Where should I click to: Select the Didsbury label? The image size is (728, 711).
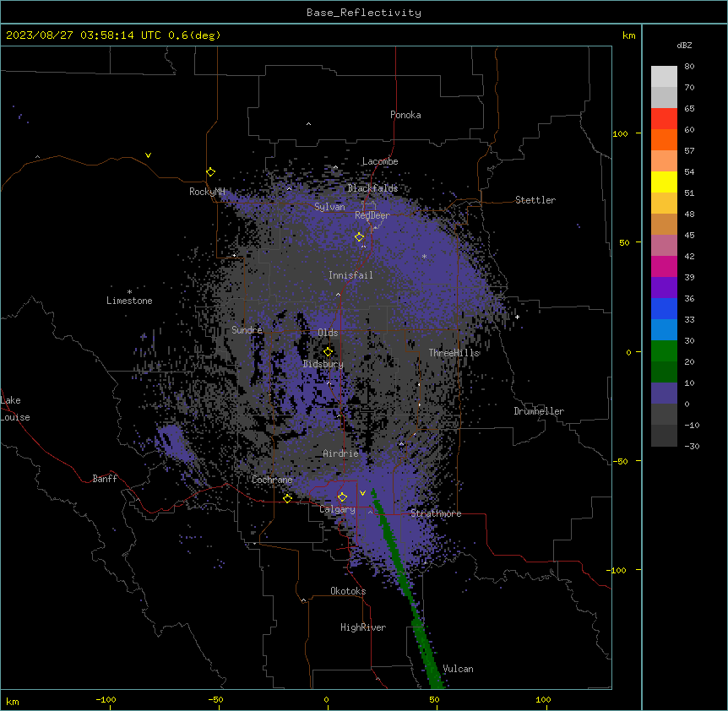pyautogui.click(x=323, y=364)
